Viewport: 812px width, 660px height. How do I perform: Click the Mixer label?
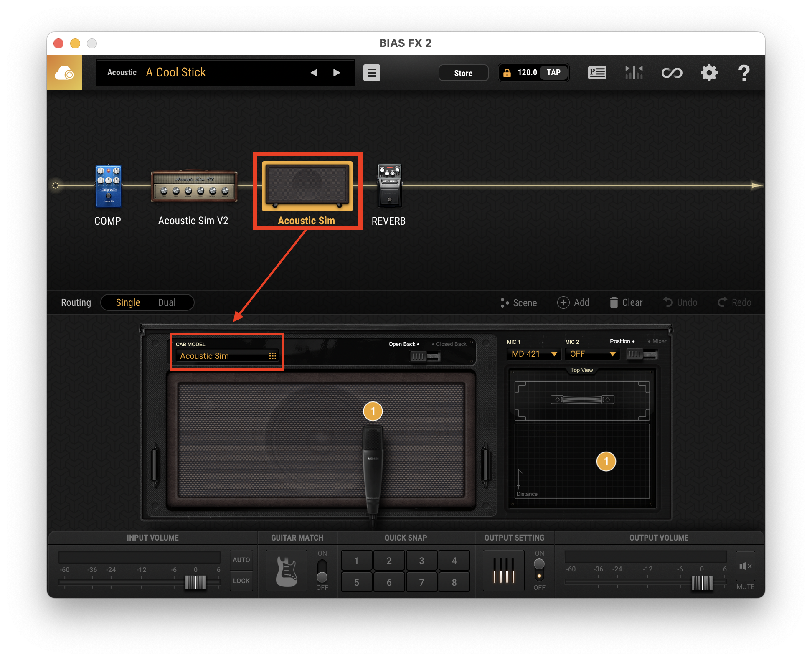(x=659, y=341)
